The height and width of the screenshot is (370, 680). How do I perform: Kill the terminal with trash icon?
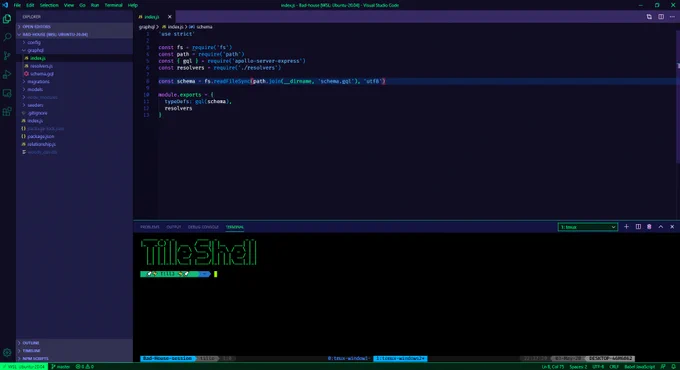649,227
